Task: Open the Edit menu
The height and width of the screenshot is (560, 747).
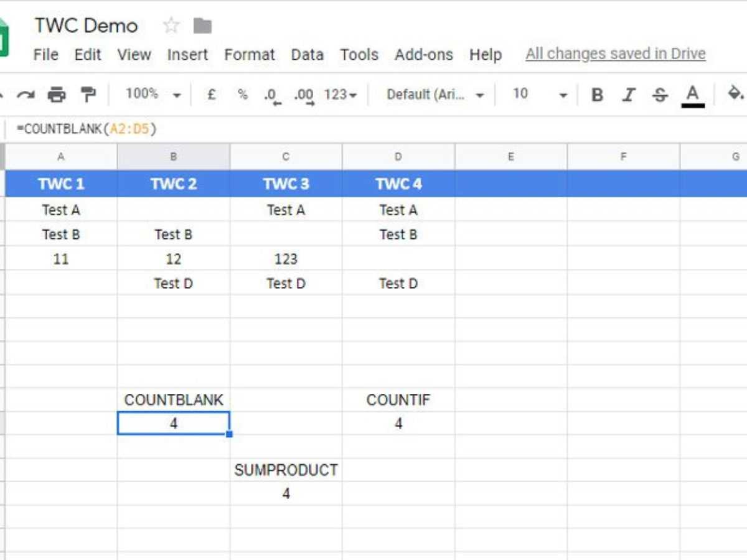Action: click(x=88, y=55)
